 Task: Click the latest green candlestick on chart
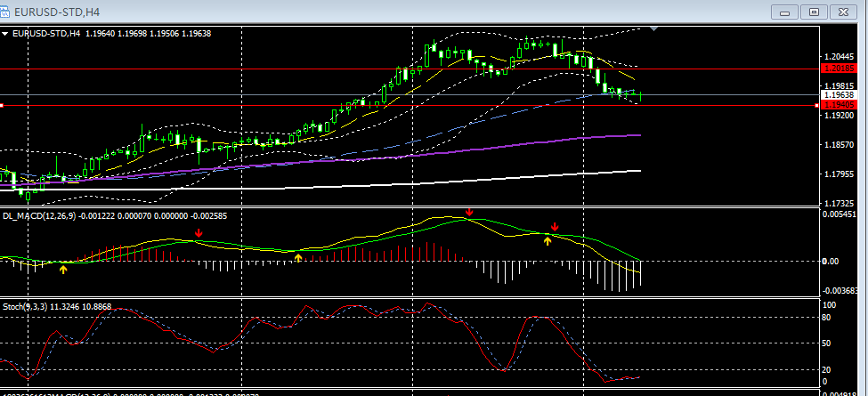pyautogui.click(x=640, y=95)
